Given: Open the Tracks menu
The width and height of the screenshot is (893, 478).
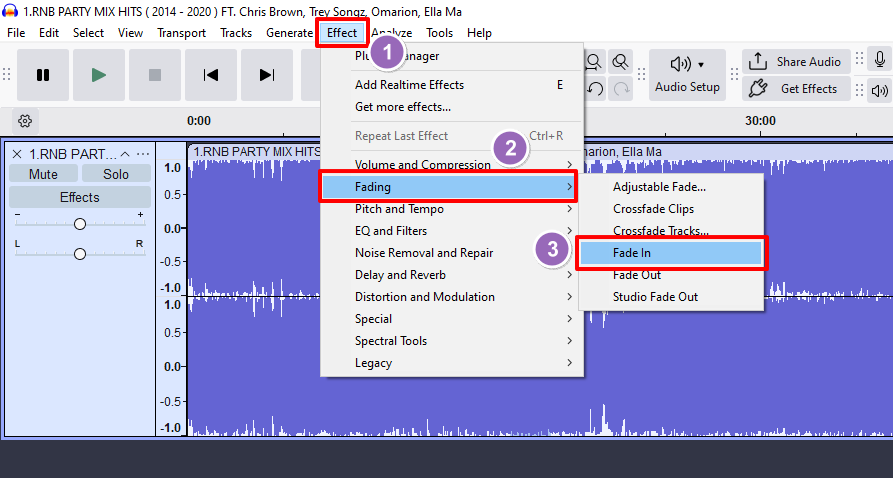Looking at the screenshot, I should pyautogui.click(x=236, y=32).
